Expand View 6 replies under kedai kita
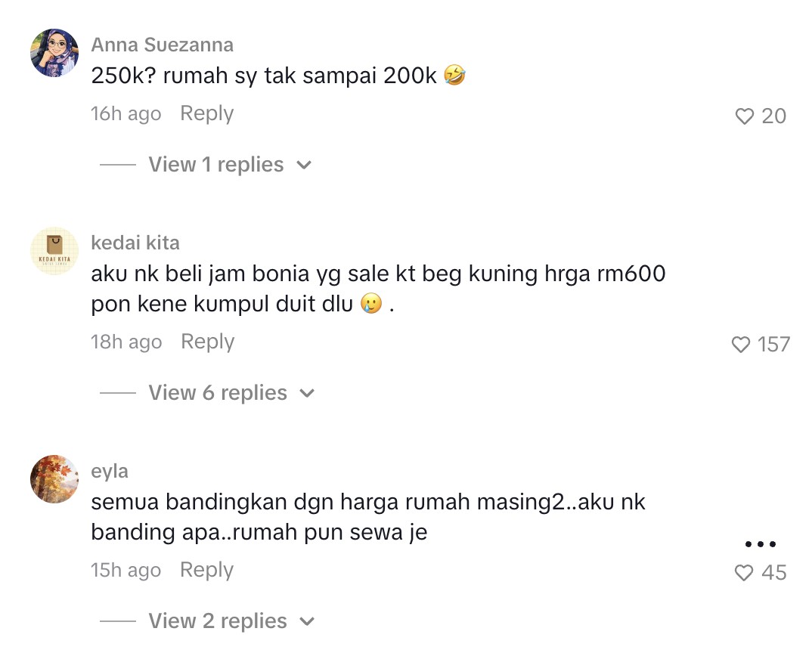 point(218,393)
